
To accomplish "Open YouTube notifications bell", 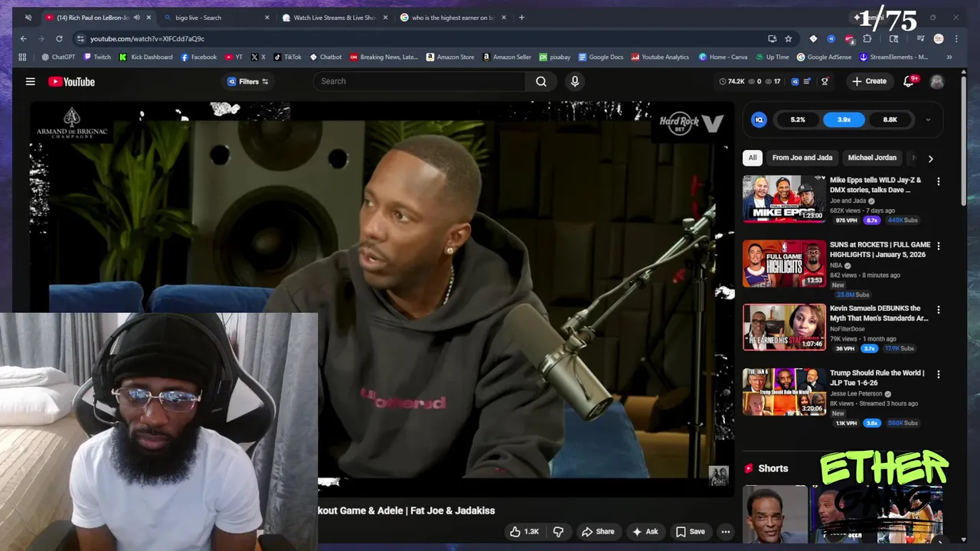I will tap(909, 81).
